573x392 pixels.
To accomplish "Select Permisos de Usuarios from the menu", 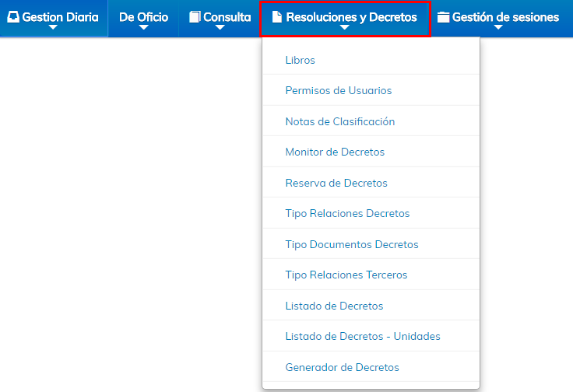I will (371, 90).
